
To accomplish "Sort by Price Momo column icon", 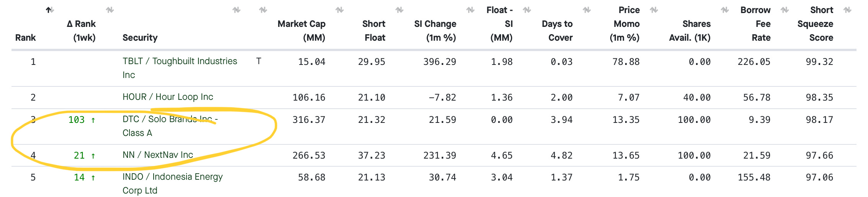I will pyautogui.click(x=654, y=10).
